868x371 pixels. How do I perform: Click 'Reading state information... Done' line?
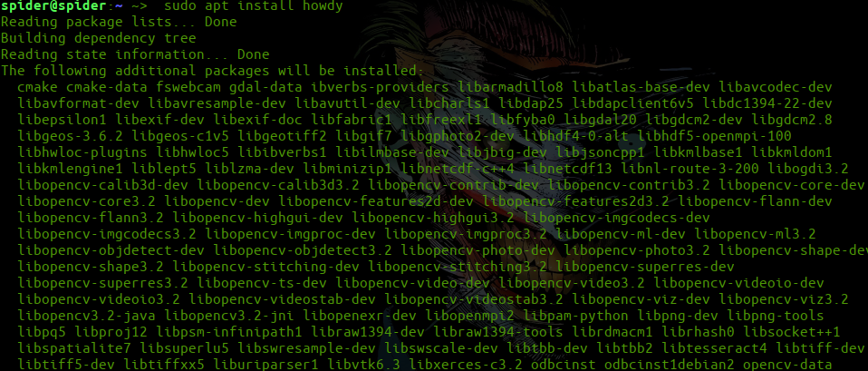135,55
